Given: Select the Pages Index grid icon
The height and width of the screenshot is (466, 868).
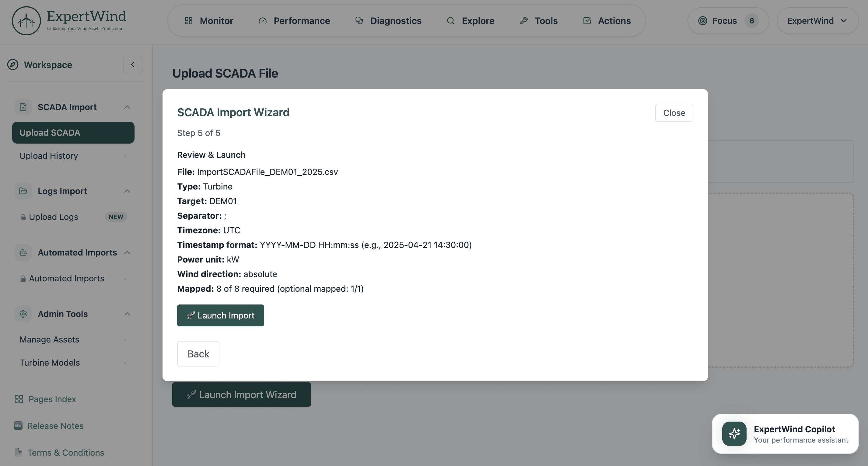Looking at the screenshot, I should click(x=19, y=399).
